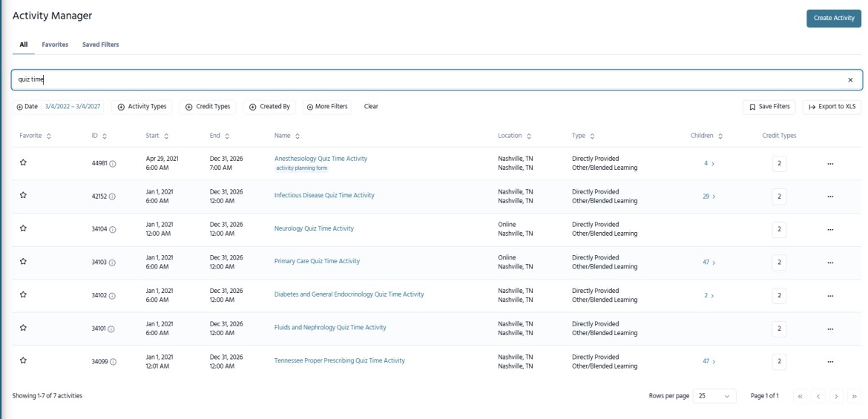Clear search text with the X icon

850,80
